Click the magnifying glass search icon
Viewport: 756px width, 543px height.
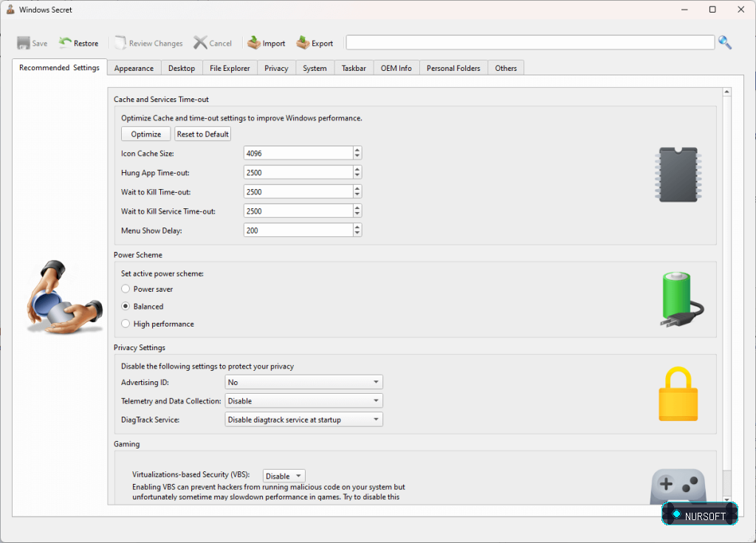pos(725,42)
